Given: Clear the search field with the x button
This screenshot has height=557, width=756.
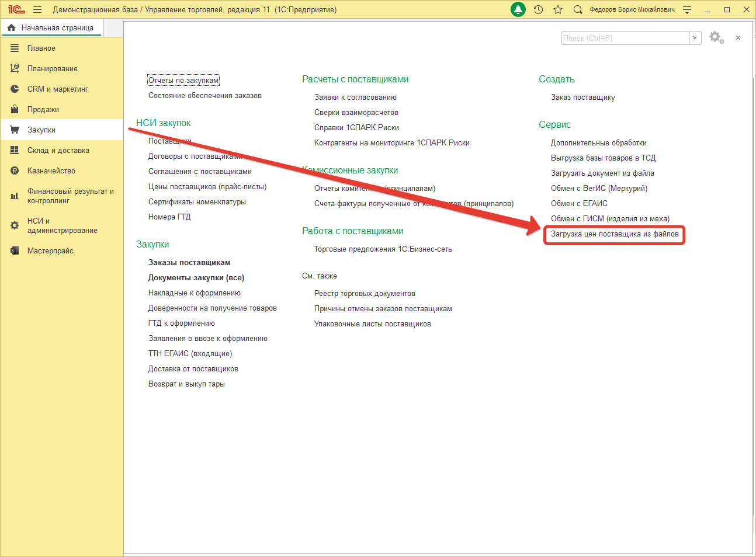Looking at the screenshot, I should tap(695, 38).
